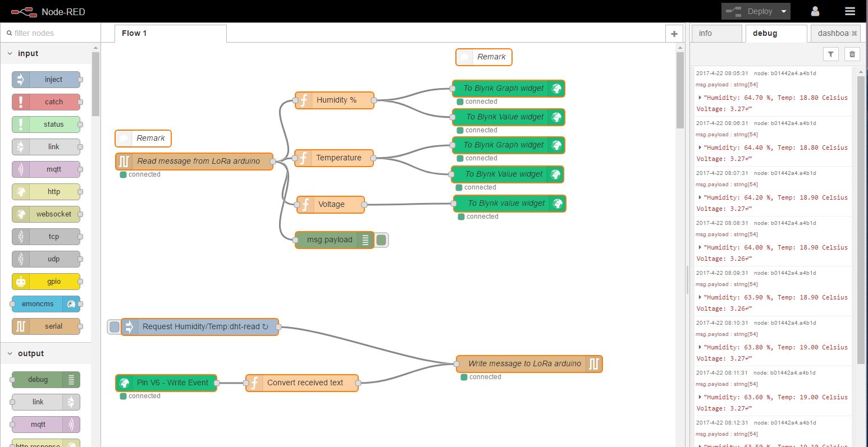Click the Deploy button
868x447 pixels.
[x=750, y=11]
